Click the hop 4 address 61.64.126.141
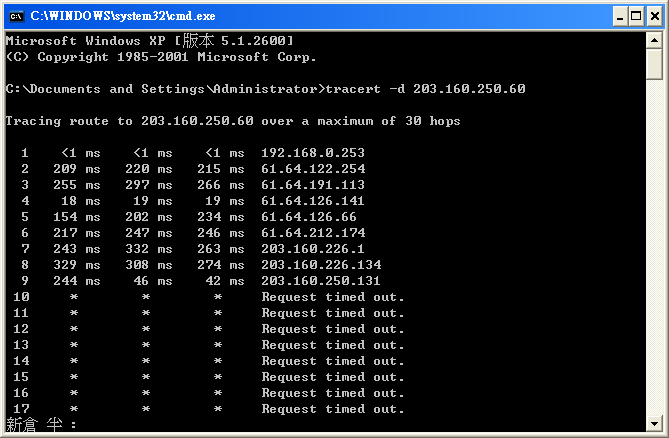The height and width of the screenshot is (438, 669). (x=313, y=201)
